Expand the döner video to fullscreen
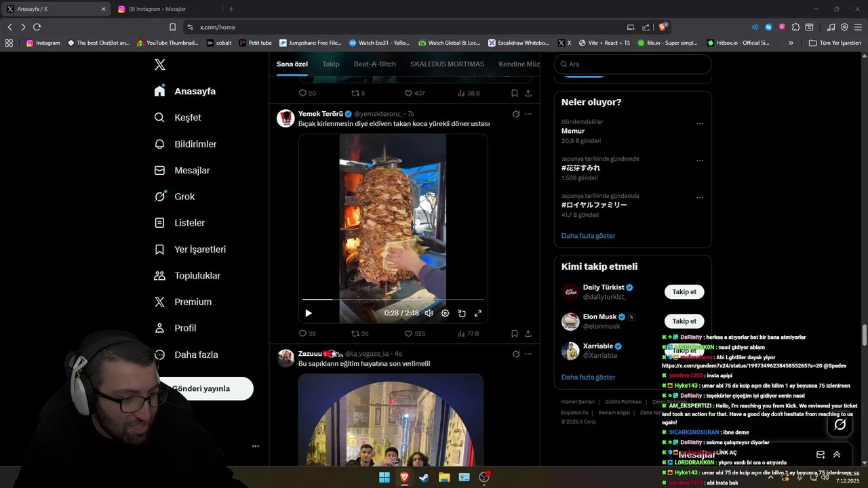The height and width of the screenshot is (488, 868). click(x=478, y=313)
